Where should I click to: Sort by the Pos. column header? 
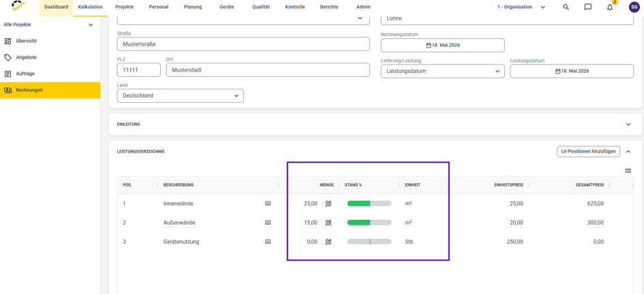(127, 185)
